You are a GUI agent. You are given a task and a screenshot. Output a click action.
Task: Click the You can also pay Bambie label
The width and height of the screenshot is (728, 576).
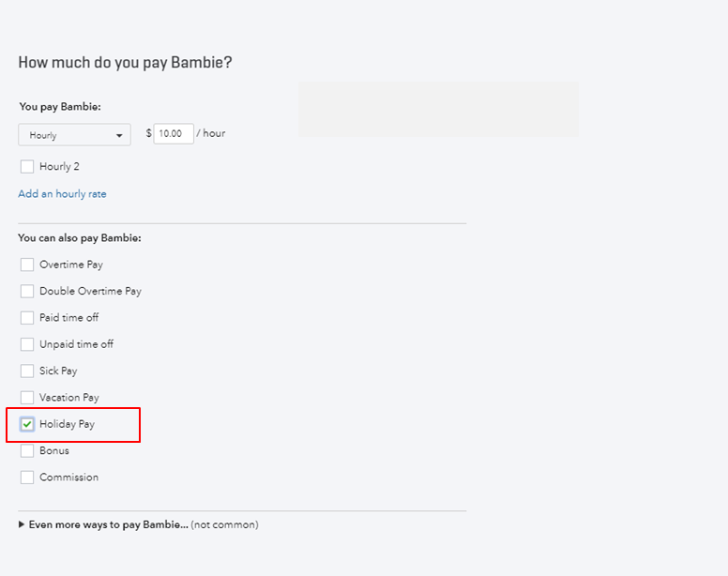tap(80, 238)
